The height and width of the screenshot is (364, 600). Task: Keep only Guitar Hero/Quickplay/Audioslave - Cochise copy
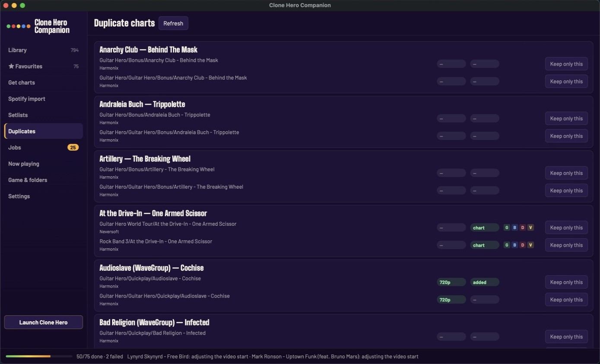(566, 282)
